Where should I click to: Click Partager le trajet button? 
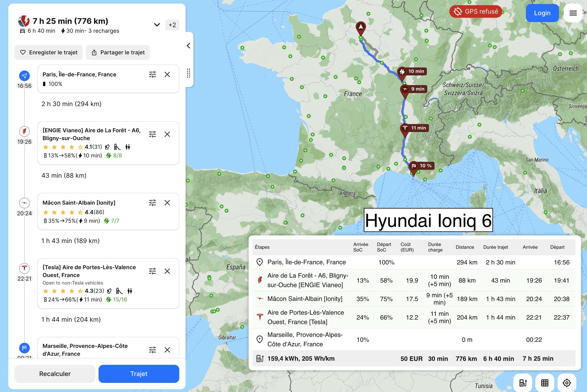click(x=118, y=52)
